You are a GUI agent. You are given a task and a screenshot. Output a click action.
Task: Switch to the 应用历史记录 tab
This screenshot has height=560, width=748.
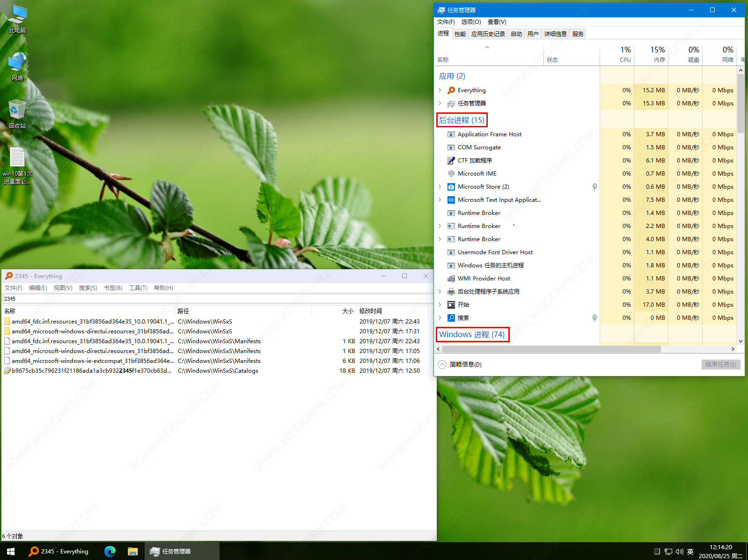(x=488, y=34)
